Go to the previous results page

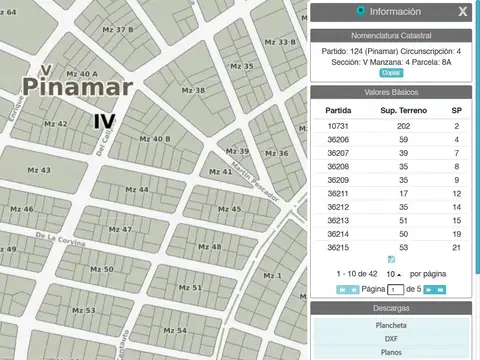354,290
